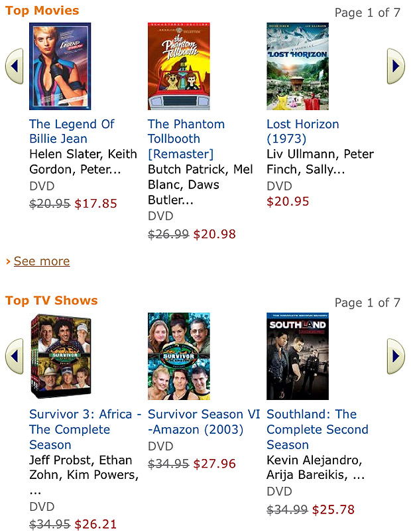Click The Phantom Tollbooth [Remaster] title link
Viewport: 411px width, 532px height.
pyautogui.click(x=186, y=139)
